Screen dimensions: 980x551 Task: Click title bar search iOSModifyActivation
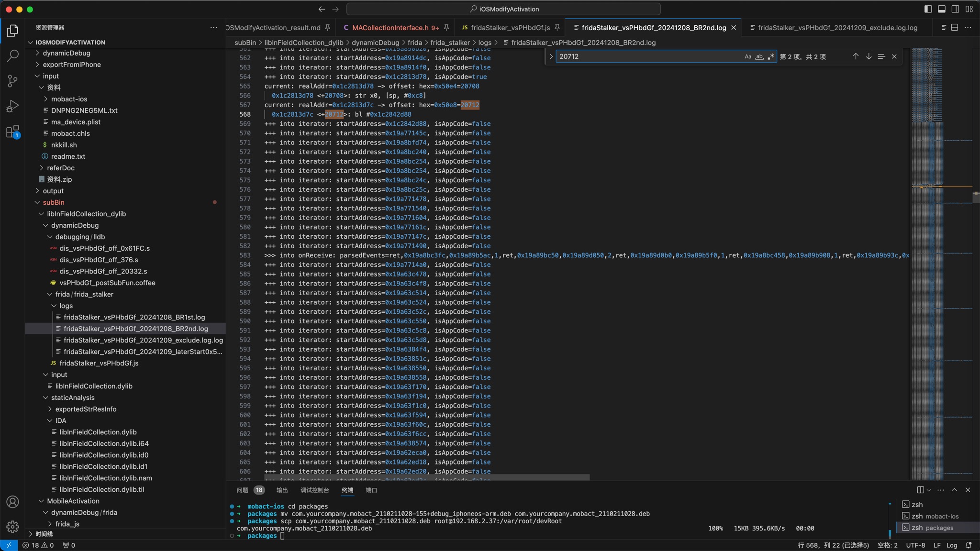(x=503, y=9)
